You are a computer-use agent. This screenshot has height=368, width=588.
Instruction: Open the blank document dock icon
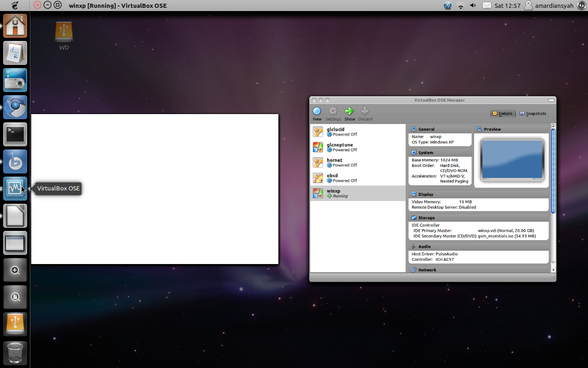click(15, 216)
